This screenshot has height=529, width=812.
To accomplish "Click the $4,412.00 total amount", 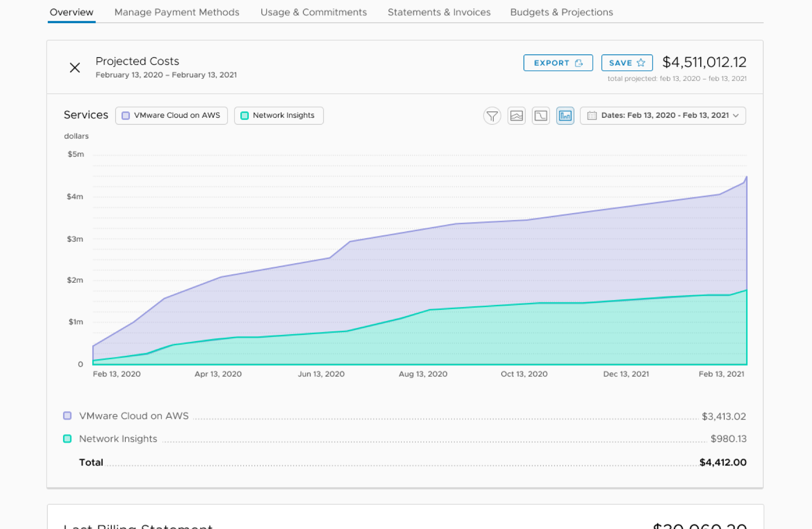I will coord(723,462).
